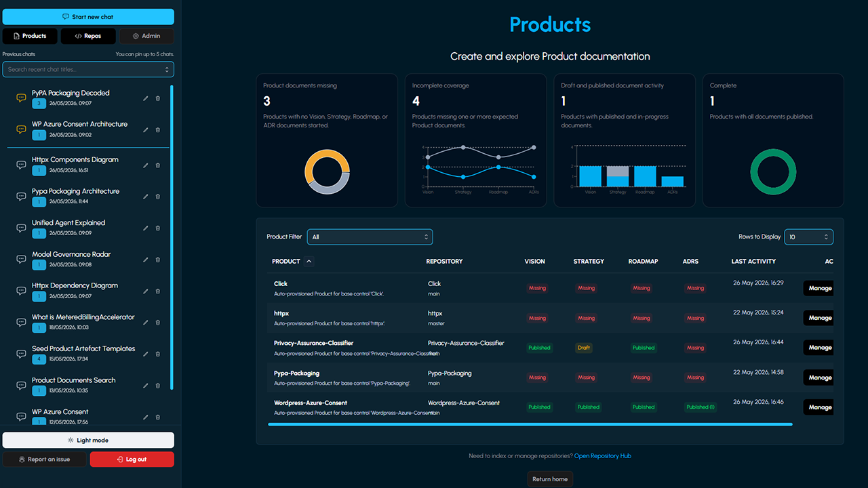This screenshot has height=488, width=868.
Task: Click Draft status for Privacy-Assurance-Classifier strategy
Action: coord(584,348)
